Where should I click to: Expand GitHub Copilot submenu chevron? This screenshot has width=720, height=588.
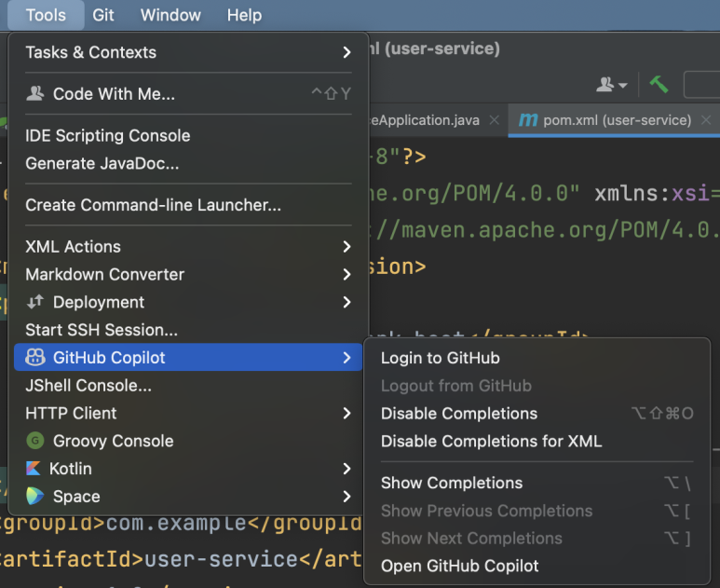346,358
